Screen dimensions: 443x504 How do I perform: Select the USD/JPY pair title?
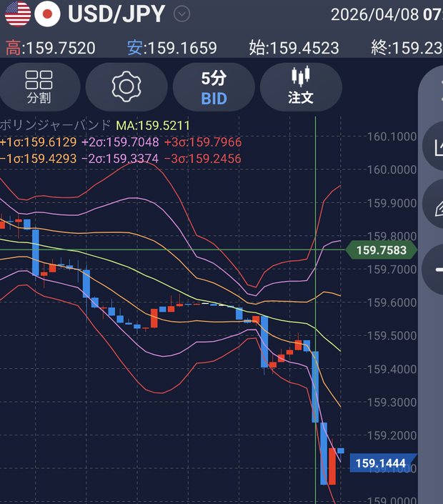(x=116, y=14)
